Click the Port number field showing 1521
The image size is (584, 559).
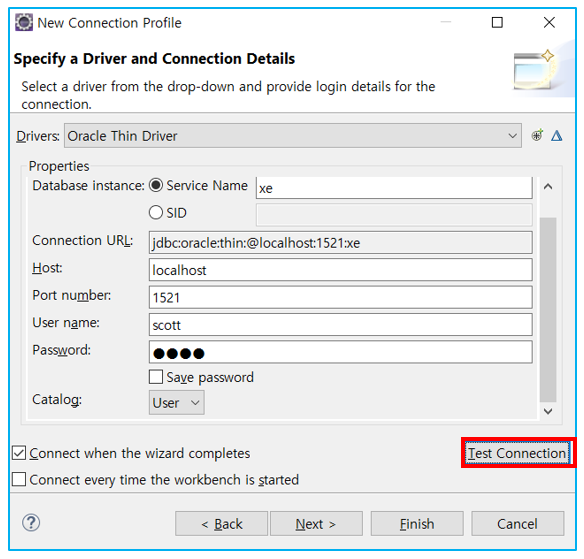[x=340, y=297]
